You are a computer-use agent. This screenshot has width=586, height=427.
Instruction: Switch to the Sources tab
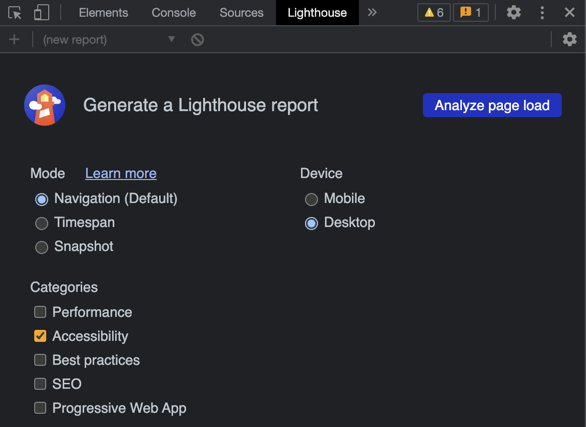coord(241,13)
